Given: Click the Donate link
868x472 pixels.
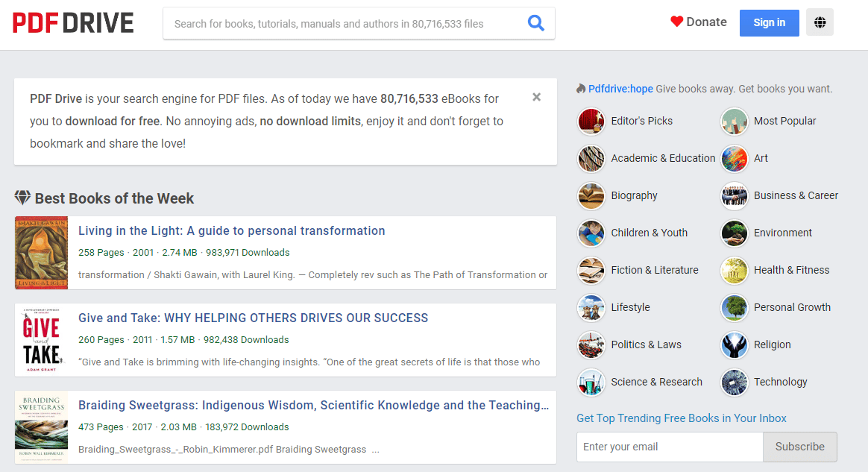Looking at the screenshot, I should pos(698,22).
